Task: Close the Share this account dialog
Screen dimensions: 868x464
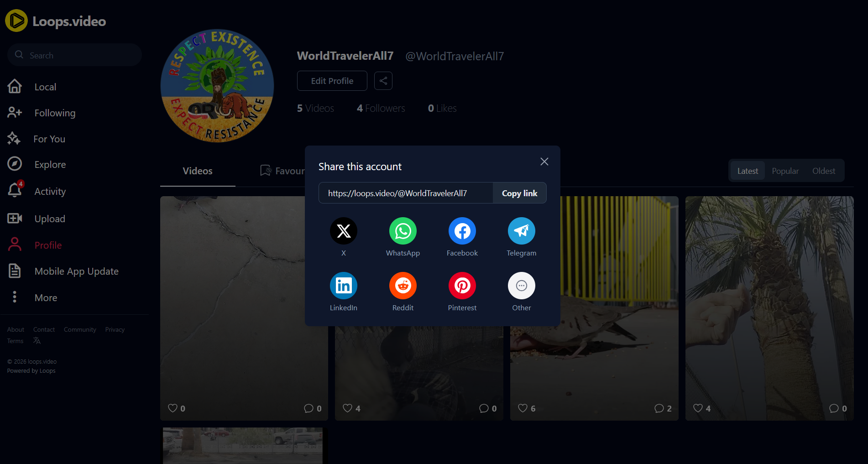Action: (x=544, y=162)
